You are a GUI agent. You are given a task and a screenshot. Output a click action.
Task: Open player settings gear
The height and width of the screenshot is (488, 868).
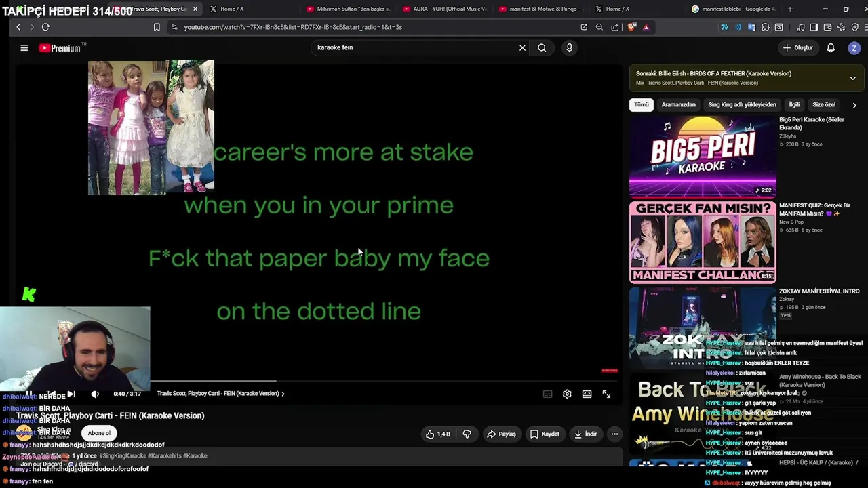(567, 394)
